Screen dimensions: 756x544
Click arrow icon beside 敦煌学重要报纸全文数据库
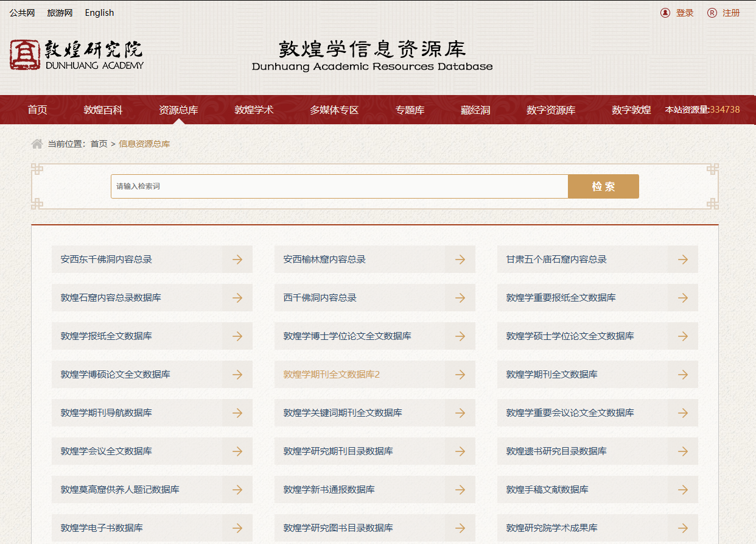pos(683,298)
